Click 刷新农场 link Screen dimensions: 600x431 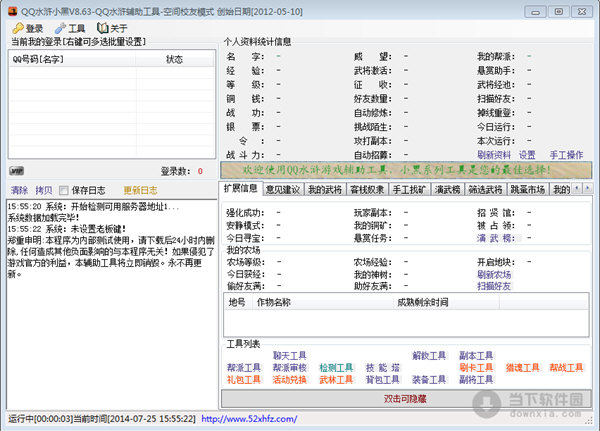(x=494, y=274)
